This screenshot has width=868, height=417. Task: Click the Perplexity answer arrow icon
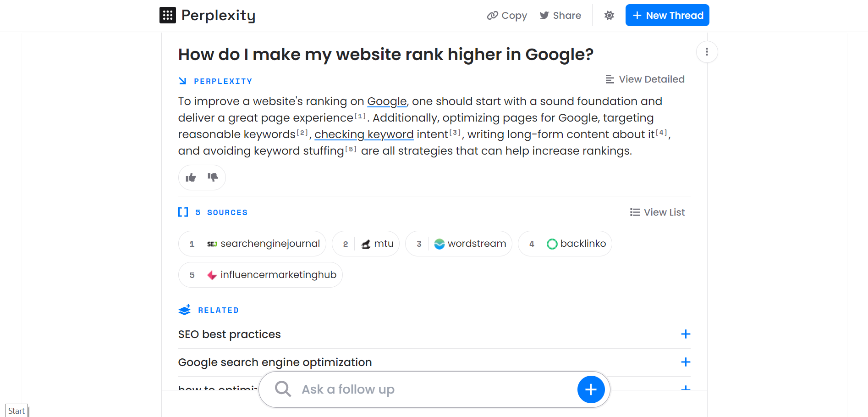pos(182,81)
